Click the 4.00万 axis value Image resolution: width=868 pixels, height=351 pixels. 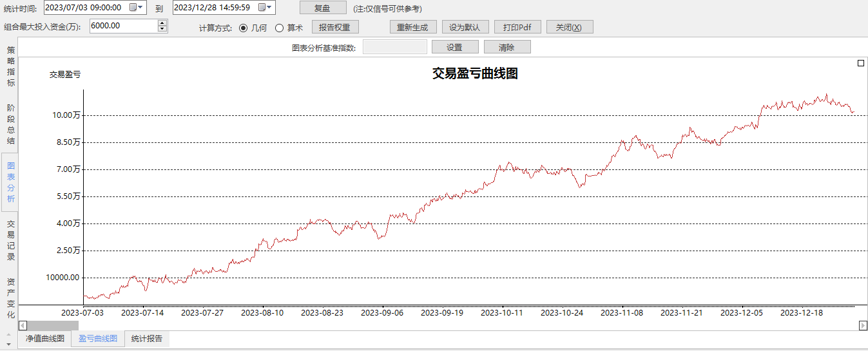pyautogui.click(x=68, y=223)
